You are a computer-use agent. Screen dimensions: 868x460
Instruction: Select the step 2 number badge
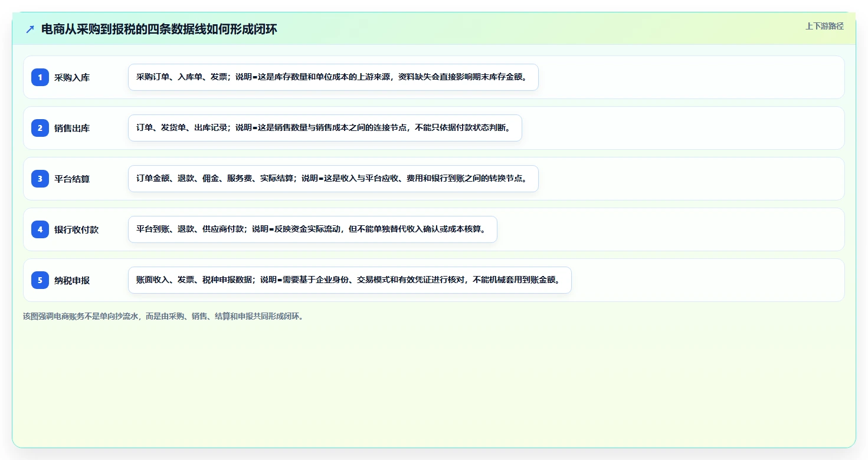pyautogui.click(x=40, y=128)
